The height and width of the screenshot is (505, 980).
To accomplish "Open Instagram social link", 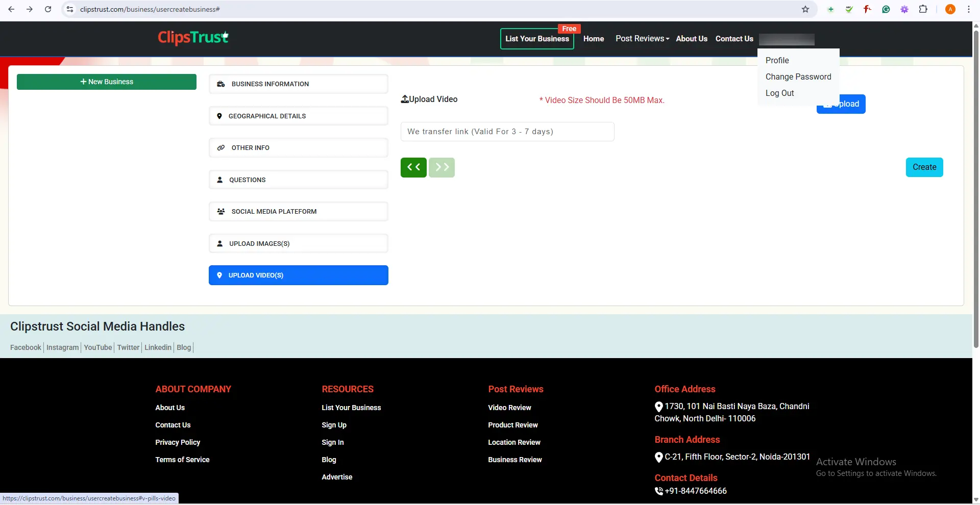I will [x=62, y=347].
